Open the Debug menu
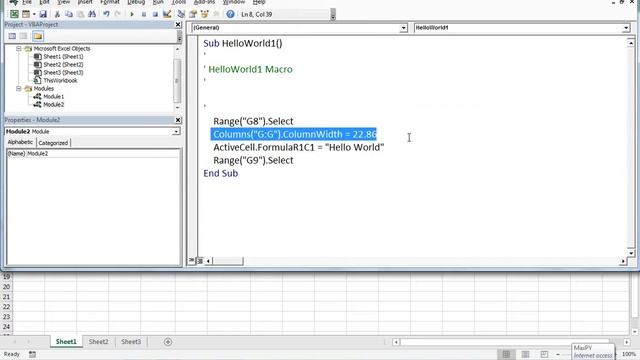Screen dimensions: 640x360 (x=136, y=2)
